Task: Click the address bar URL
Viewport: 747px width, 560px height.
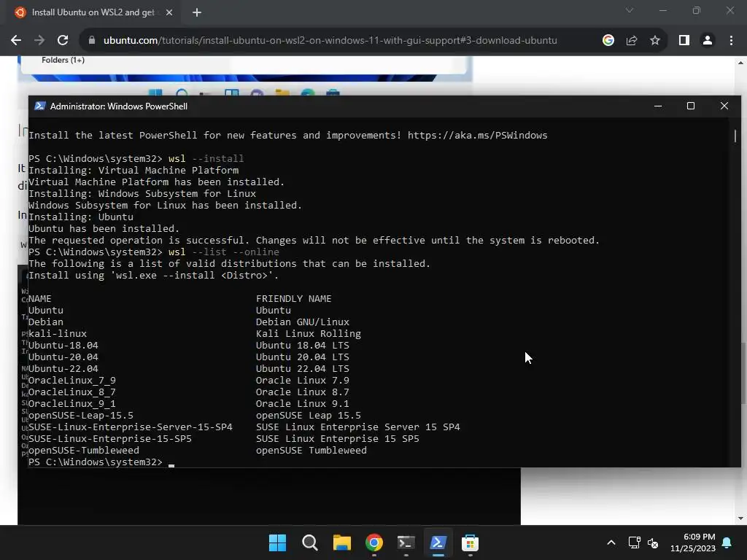Action: click(x=330, y=41)
